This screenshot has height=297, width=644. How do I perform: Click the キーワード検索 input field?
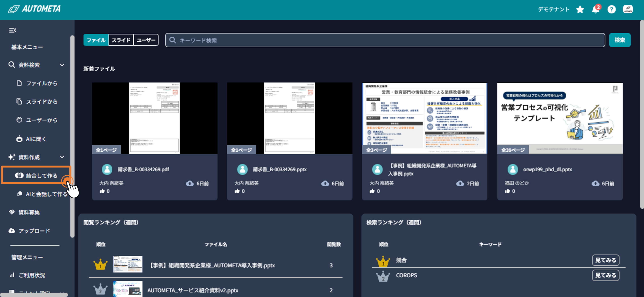pos(385,40)
